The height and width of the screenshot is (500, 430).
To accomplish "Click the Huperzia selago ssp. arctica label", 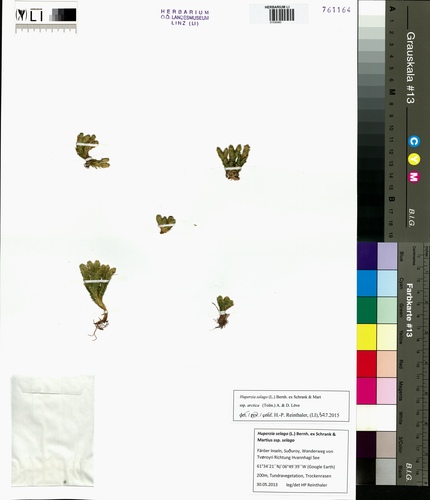I will (x=291, y=406).
